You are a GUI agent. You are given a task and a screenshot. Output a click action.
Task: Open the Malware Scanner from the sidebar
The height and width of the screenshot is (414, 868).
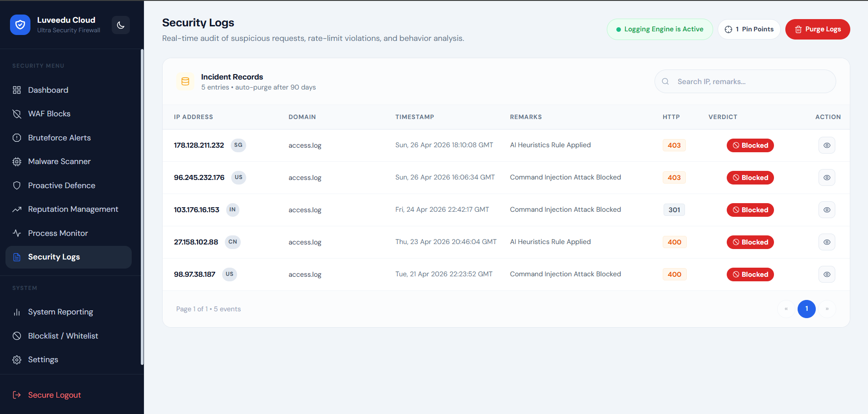click(59, 161)
